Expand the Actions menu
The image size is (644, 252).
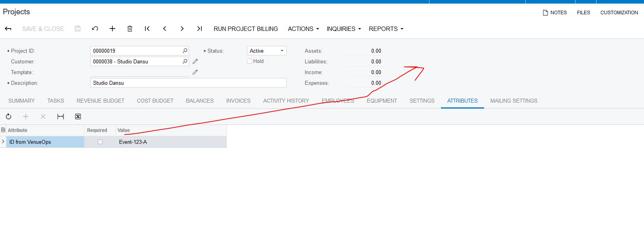(x=303, y=29)
